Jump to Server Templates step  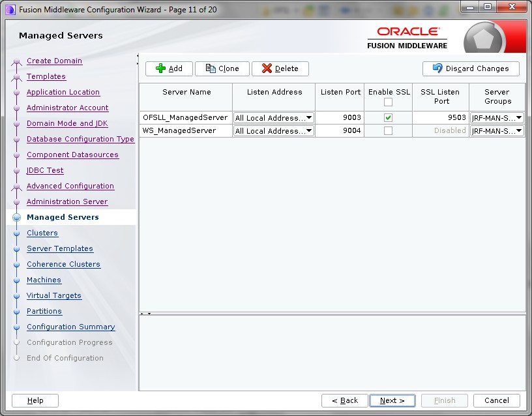pos(60,248)
